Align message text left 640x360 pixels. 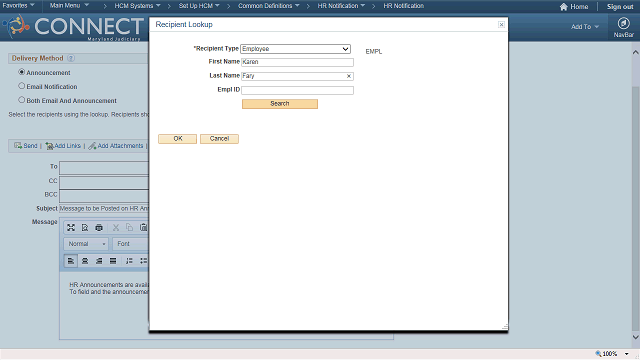pos(71,261)
